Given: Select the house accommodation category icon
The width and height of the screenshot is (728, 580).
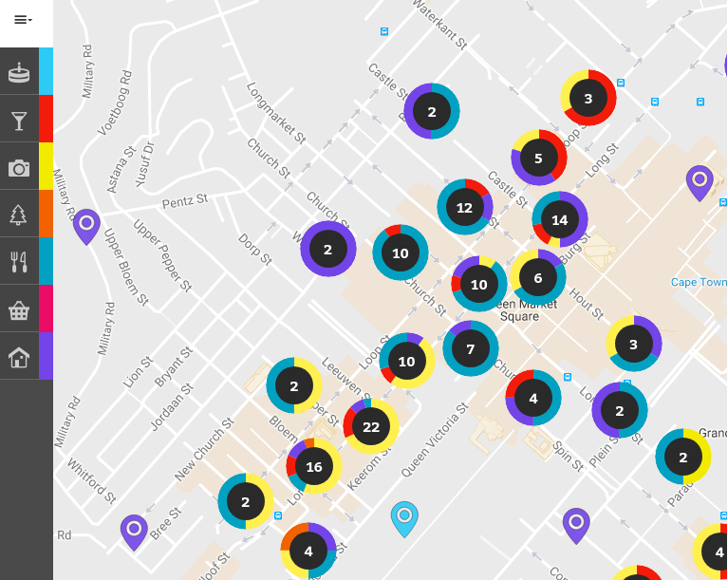Looking at the screenshot, I should [19, 357].
